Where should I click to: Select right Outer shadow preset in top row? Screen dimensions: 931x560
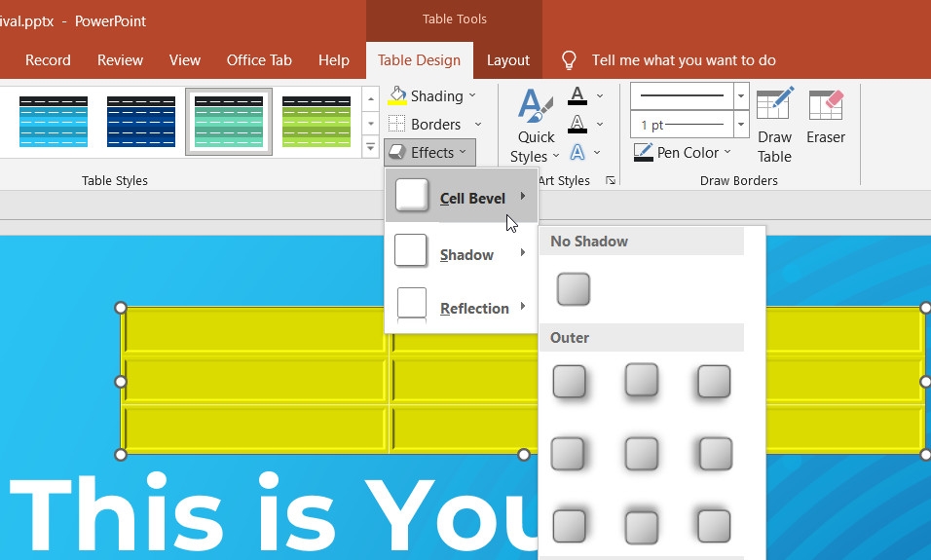pos(714,381)
